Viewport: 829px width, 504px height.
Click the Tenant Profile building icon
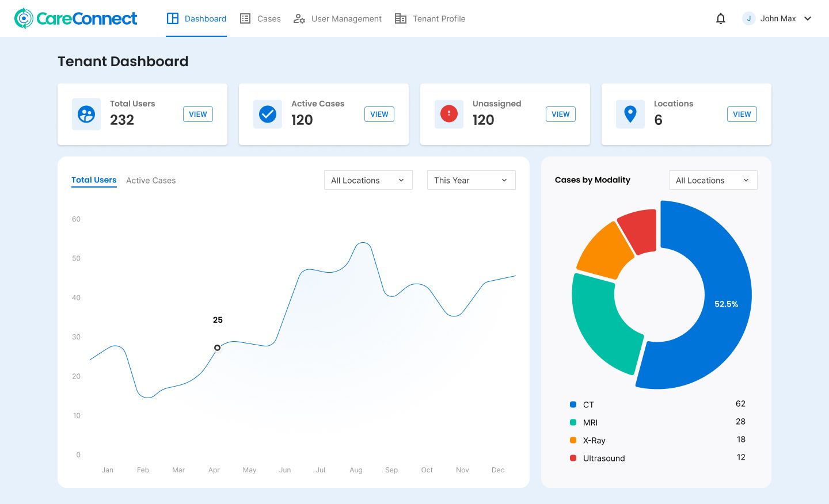[400, 18]
